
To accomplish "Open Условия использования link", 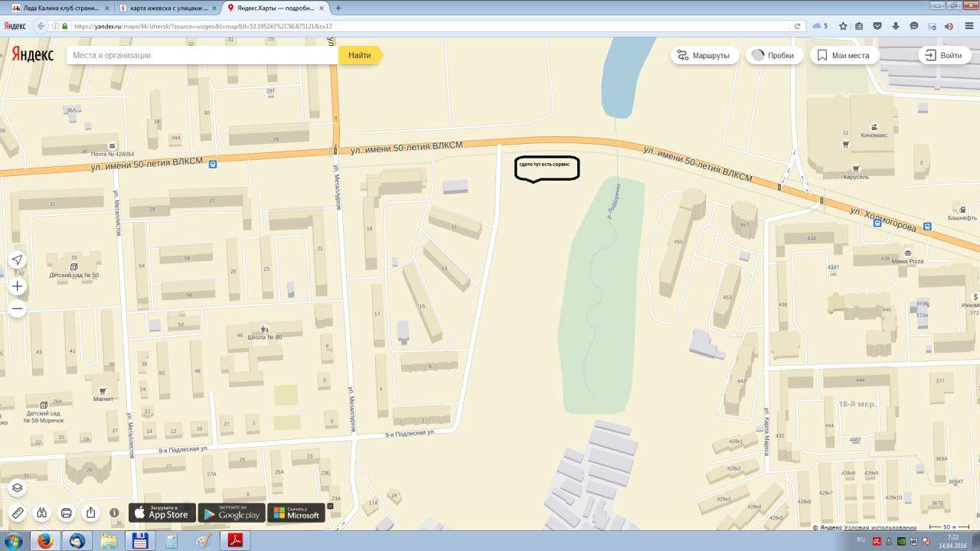I will coord(880,527).
